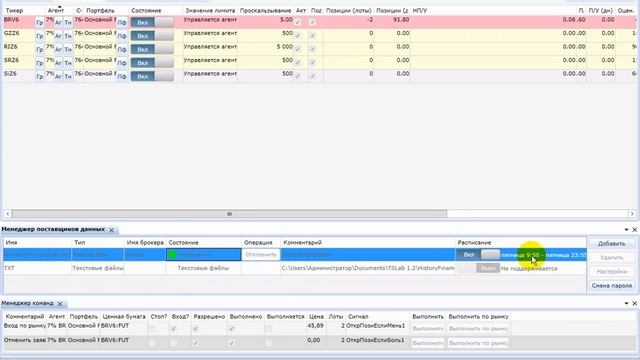Screen dimensions: 640x360
Task: Sort providers by Расписание column header
Action: [474, 242]
